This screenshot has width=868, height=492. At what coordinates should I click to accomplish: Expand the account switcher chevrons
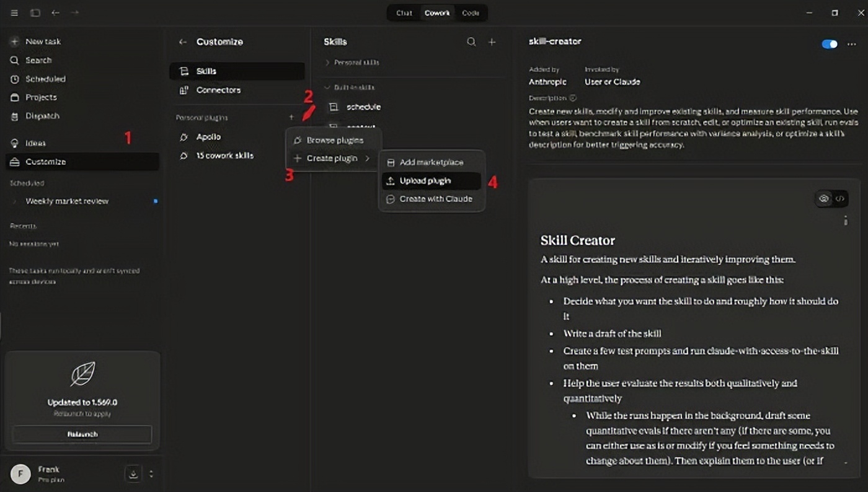click(x=151, y=474)
